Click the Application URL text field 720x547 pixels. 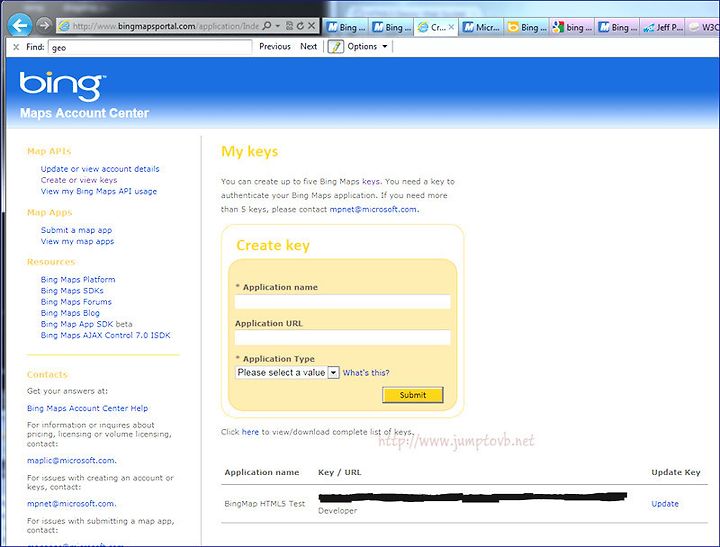click(343, 338)
